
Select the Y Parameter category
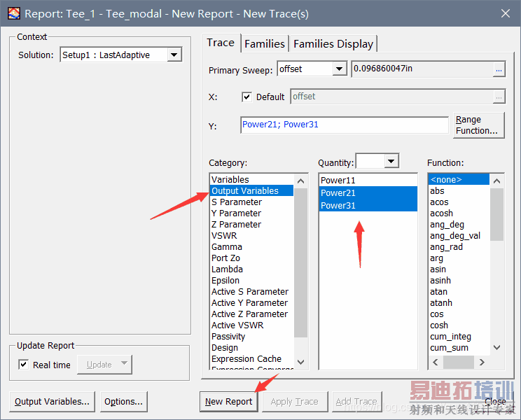[x=252, y=213]
